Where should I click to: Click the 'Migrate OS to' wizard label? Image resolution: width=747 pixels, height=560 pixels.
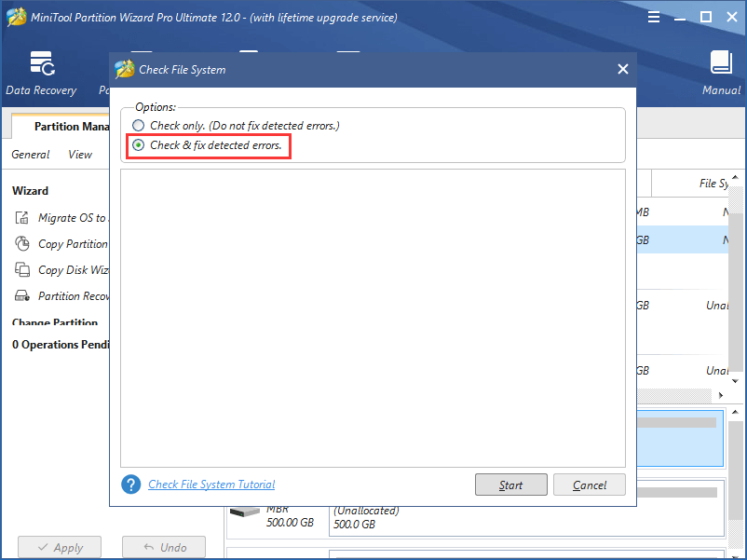point(73,218)
